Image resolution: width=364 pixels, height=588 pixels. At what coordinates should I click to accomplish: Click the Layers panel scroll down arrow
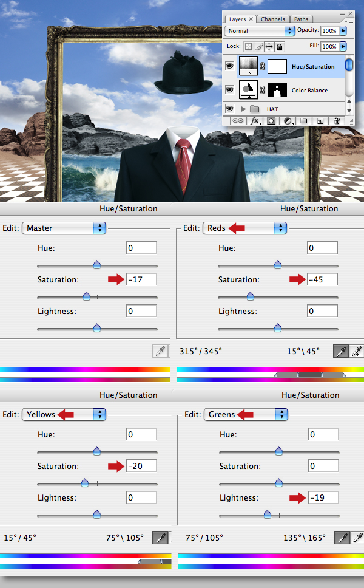(x=349, y=111)
